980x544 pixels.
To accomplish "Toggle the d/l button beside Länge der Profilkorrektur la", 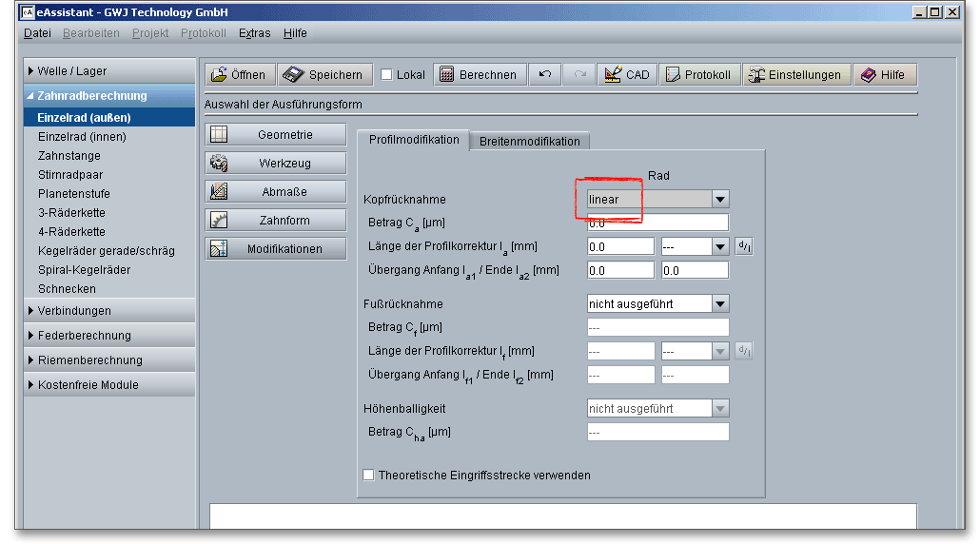I will tap(744, 246).
